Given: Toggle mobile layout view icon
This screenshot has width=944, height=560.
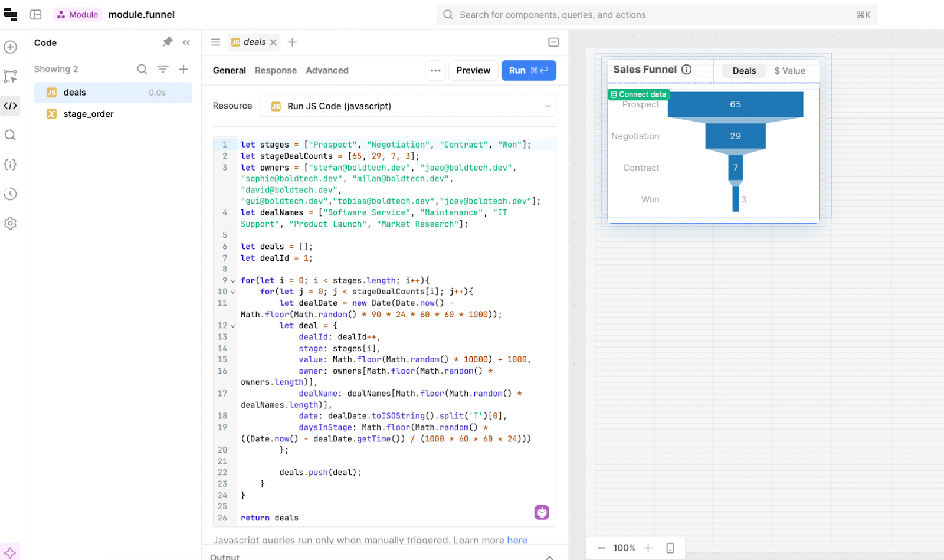Looking at the screenshot, I should tap(670, 548).
